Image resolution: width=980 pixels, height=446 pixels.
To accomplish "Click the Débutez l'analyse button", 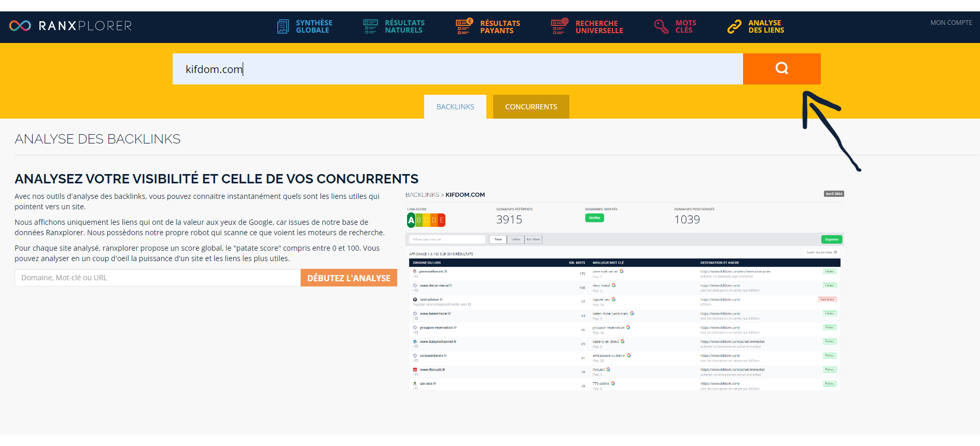I will point(349,278).
